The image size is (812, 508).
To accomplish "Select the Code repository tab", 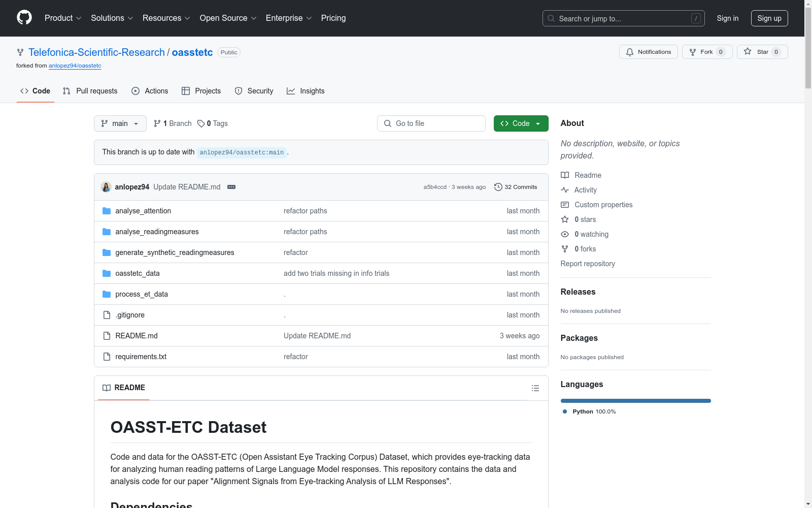I will pos(36,91).
